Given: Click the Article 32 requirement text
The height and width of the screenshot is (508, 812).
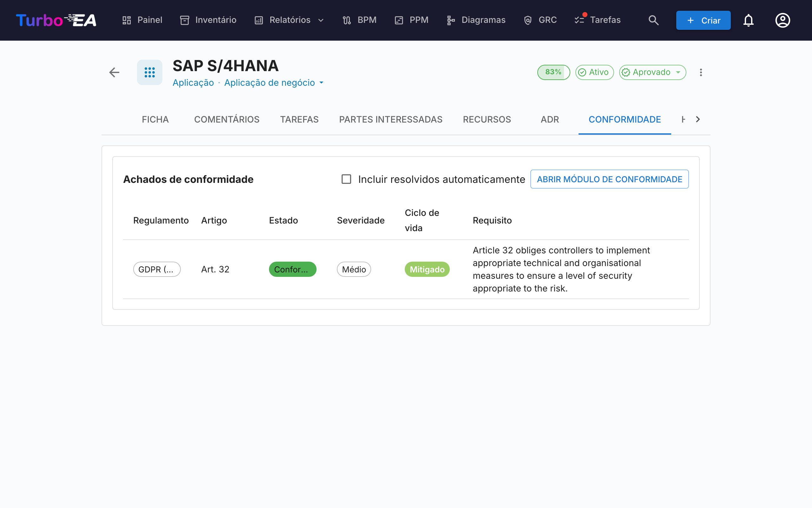Looking at the screenshot, I should point(561,269).
